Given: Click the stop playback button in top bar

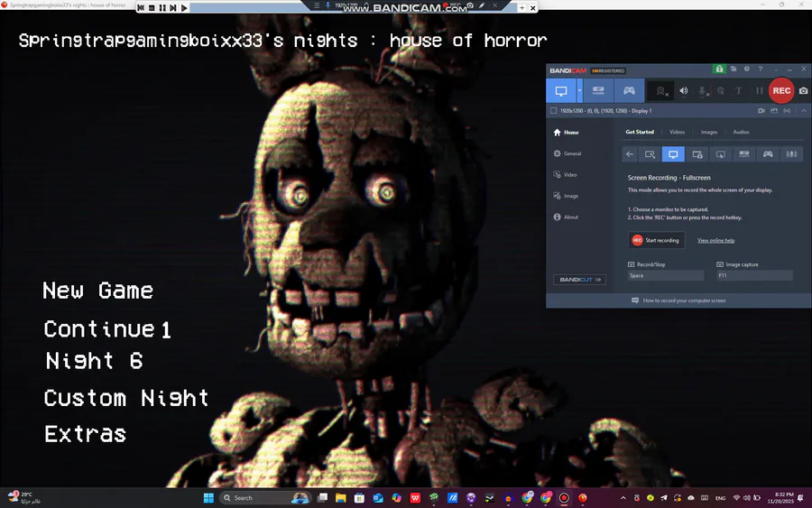Looking at the screenshot, I should 152,8.
